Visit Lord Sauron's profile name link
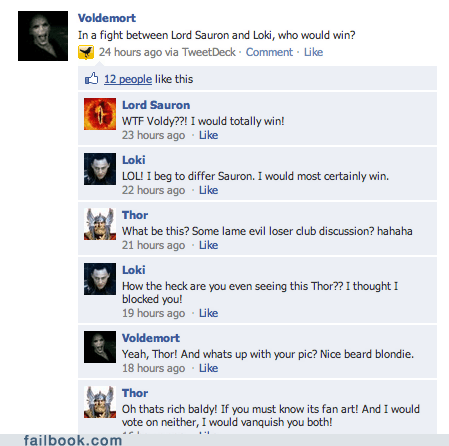449x446 pixels. 156,105
